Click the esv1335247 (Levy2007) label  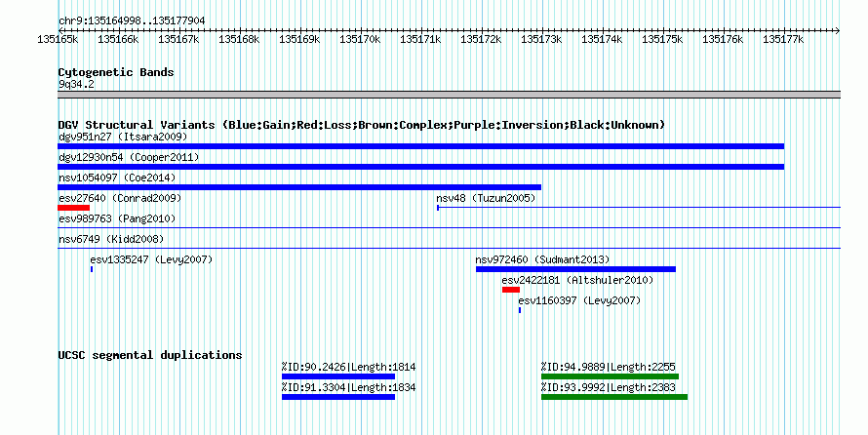coord(152,259)
